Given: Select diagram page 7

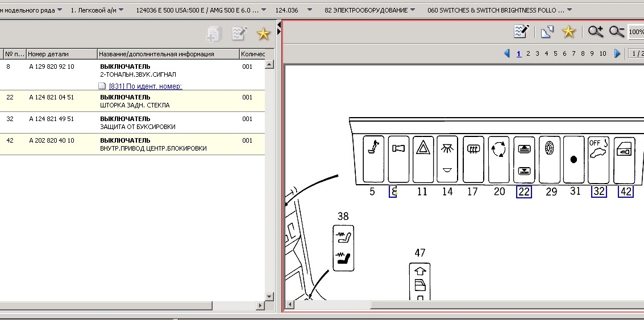Looking at the screenshot, I should point(574,53).
